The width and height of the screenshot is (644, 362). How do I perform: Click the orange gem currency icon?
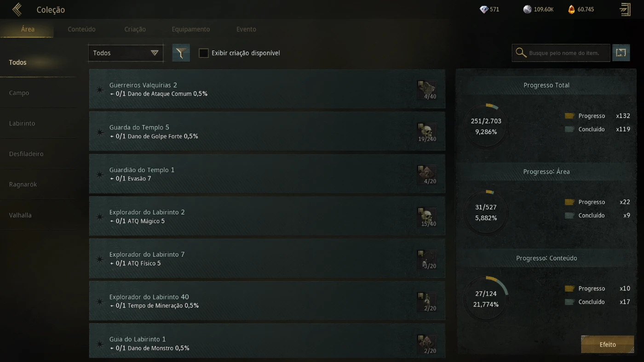pos(571,9)
